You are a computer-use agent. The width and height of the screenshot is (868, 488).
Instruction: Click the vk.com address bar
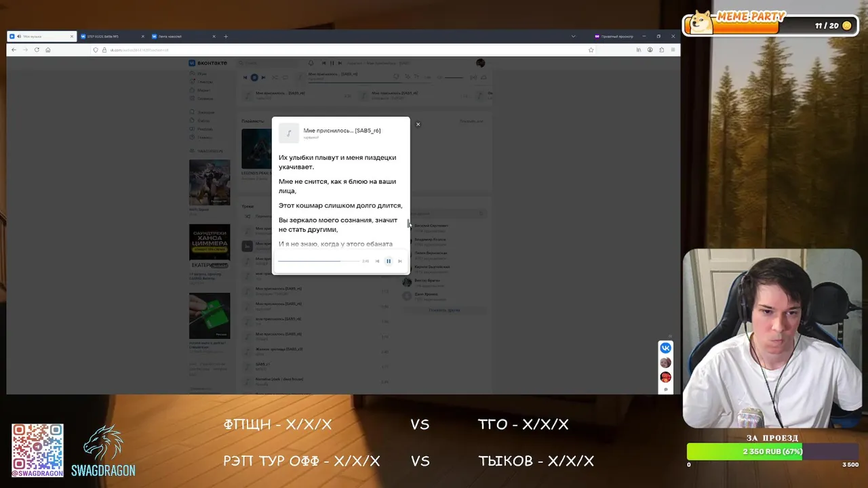342,49
